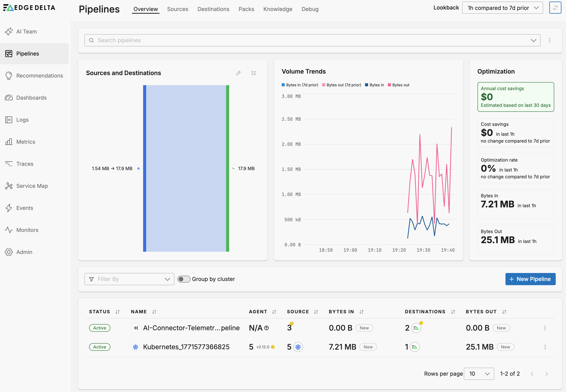Expand the Filter By dropdown

(x=129, y=279)
